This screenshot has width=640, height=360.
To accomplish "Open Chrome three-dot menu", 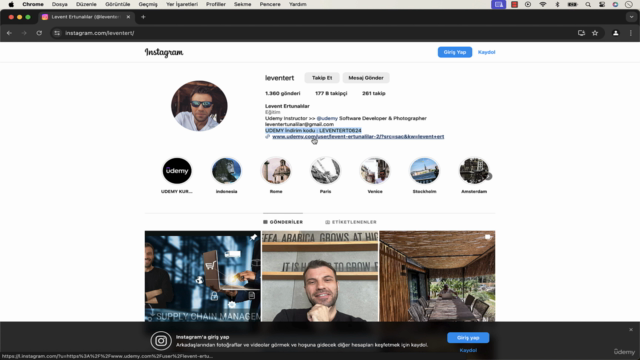I will coord(631,33).
